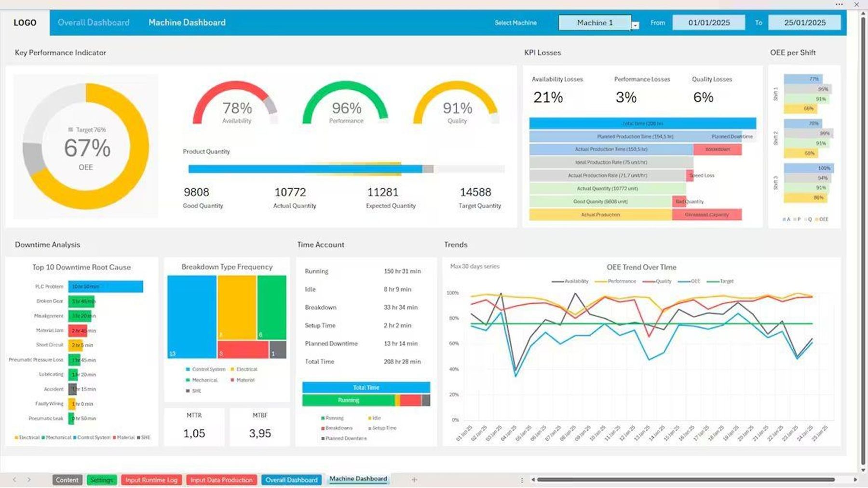Viewport: 868px width, 488px height.
Task: Select Machine Dashboard in the header
Action: (187, 23)
